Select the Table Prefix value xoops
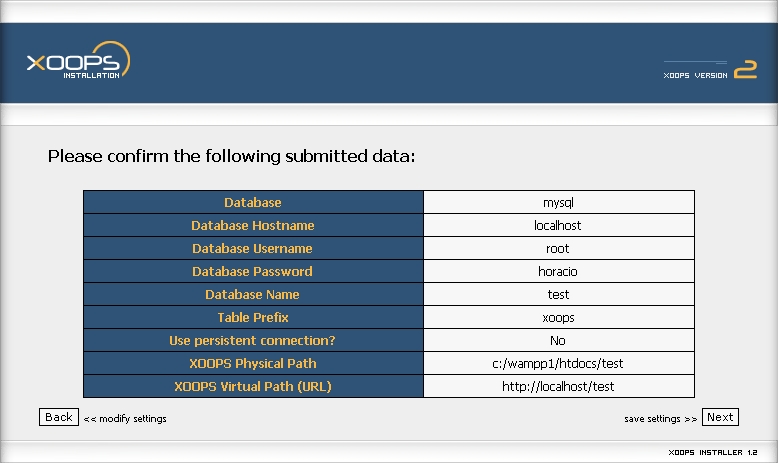The width and height of the screenshot is (778, 463). coord(558,318)
